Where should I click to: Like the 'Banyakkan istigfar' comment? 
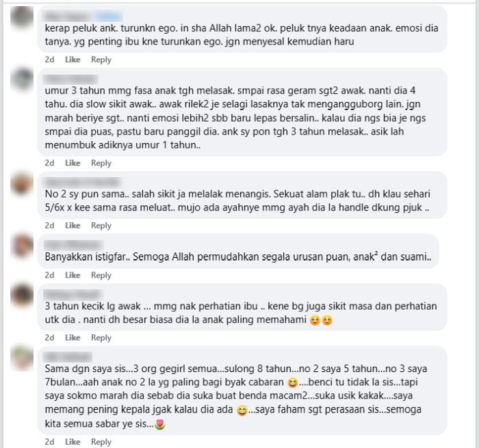click(x=73, y=275)
